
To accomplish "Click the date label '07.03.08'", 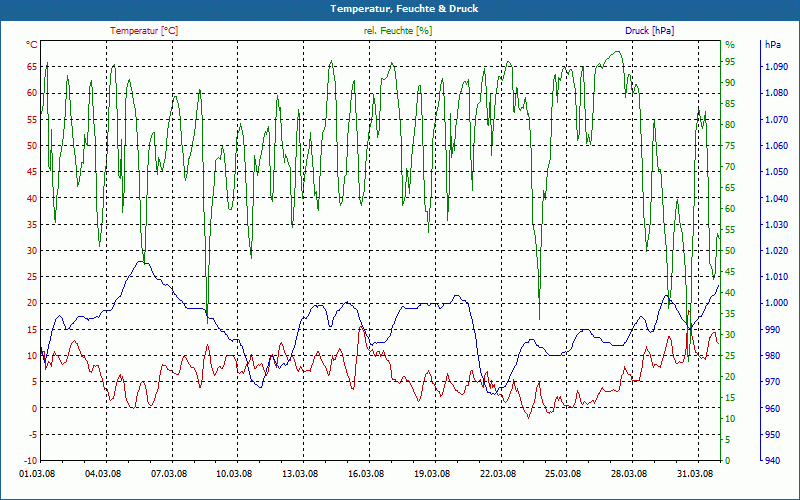I will 169,473.
